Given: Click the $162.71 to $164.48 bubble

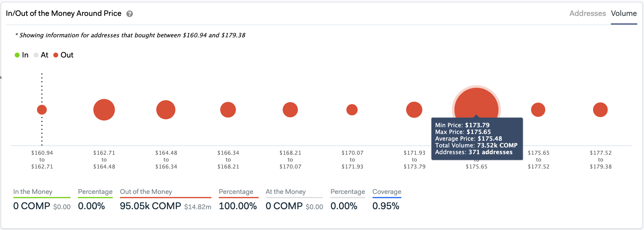Looking at the screenshot, I should coord(104,109).
